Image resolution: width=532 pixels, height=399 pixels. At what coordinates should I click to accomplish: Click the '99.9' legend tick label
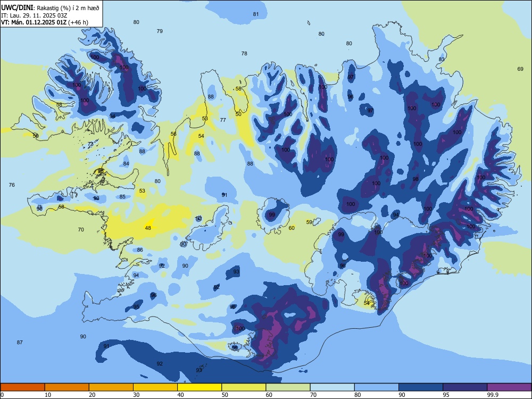492,395
